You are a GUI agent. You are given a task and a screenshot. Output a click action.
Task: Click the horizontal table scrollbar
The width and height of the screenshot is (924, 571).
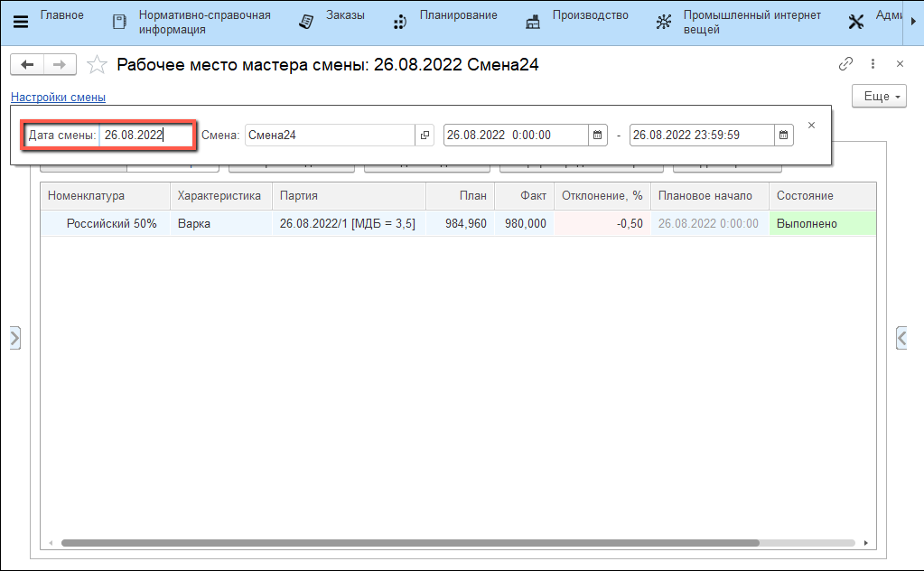406,543
